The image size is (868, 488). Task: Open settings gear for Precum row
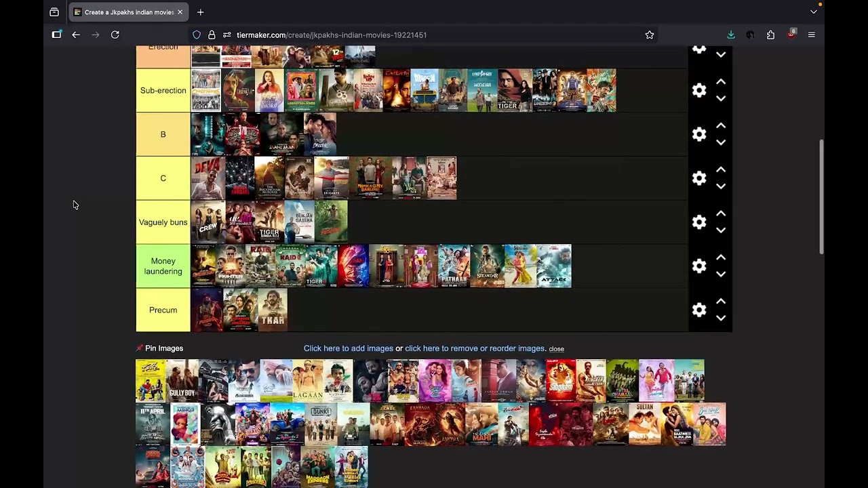pyautogui.click(x=699, y=310)
